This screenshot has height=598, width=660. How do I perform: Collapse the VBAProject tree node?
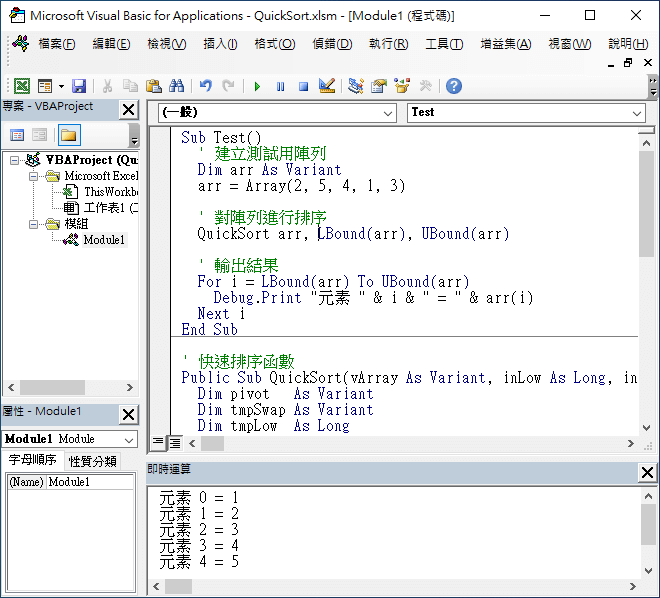click(x=14, y=160)
